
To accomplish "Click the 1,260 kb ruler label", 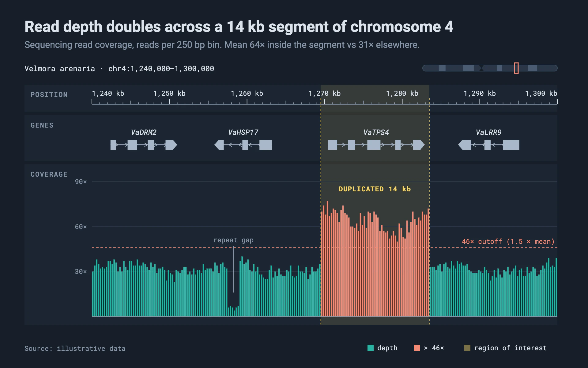I will click(247, 93).
